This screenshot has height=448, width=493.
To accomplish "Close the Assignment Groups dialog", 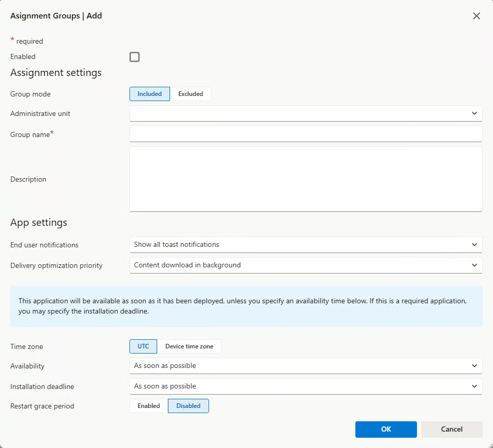I will point(477,16).
